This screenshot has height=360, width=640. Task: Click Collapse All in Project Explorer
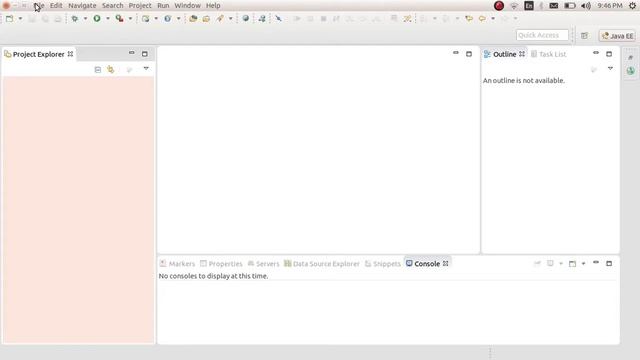[x=98, y=70]
